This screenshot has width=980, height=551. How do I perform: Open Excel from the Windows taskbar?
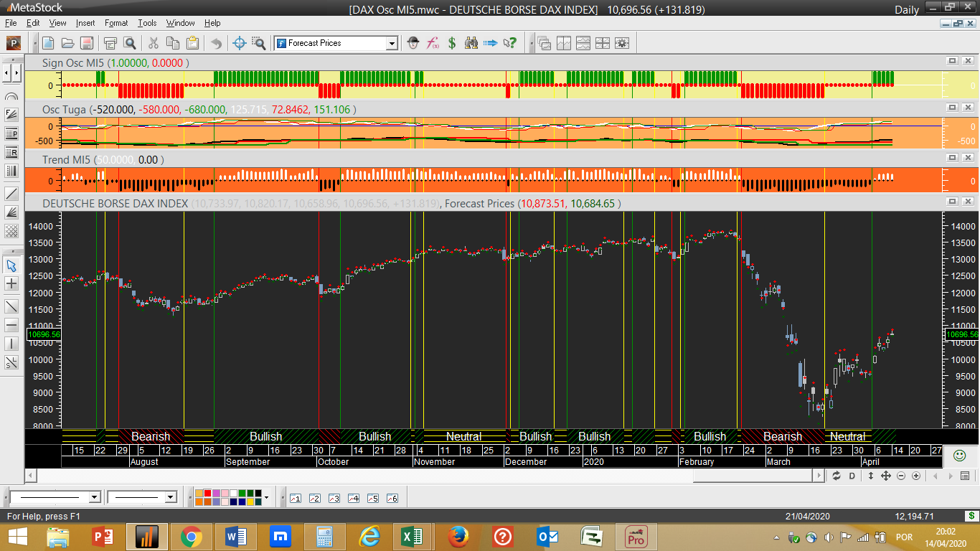tap(411, 536)
